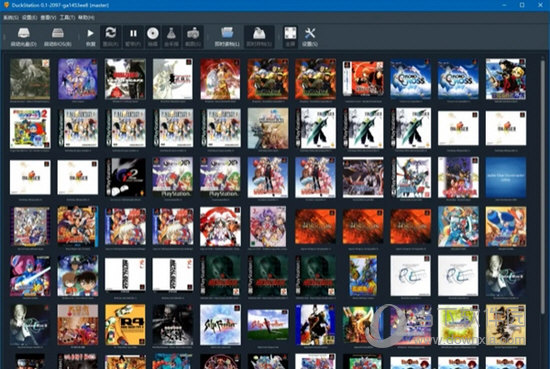The height and width of the screenshot is (369, 550).
Task: Select the first Chrono Cross game cover
Action: (x=410, y=79)
